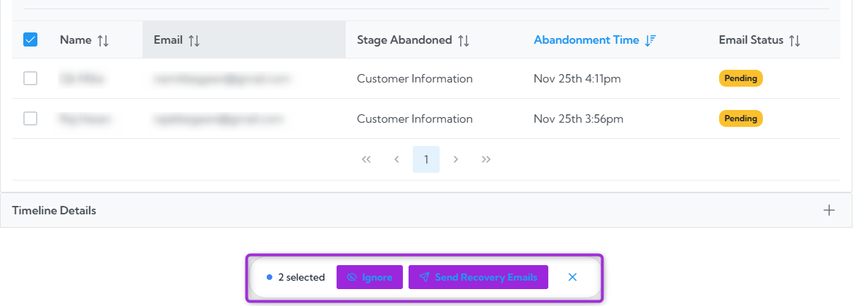
Task: Sort by Name column arrows icon
Action: (x=103, y=40)
